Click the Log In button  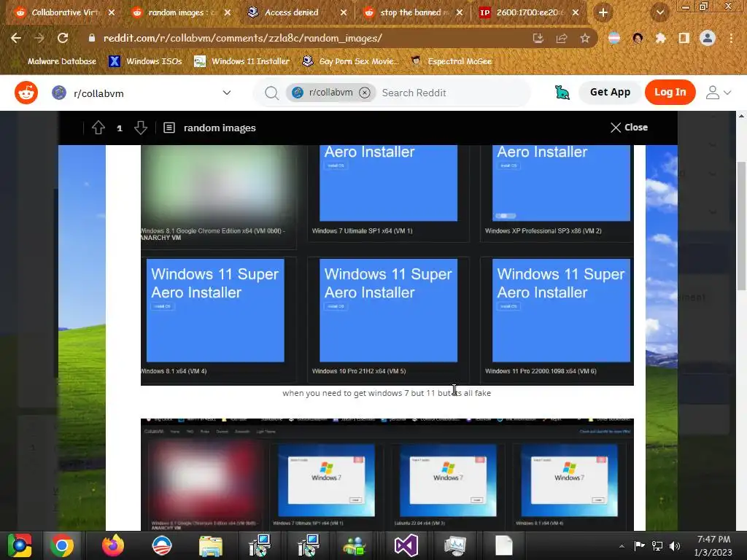(x=670, y=93)
